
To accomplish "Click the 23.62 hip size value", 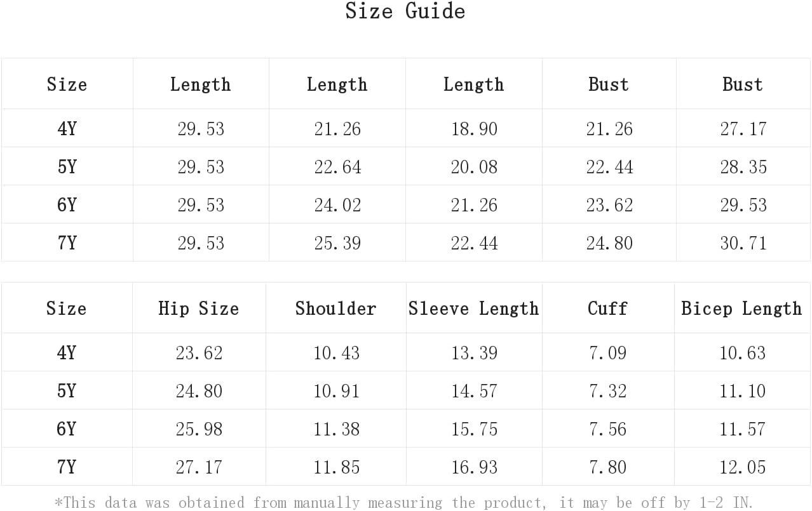I will 199,353.
